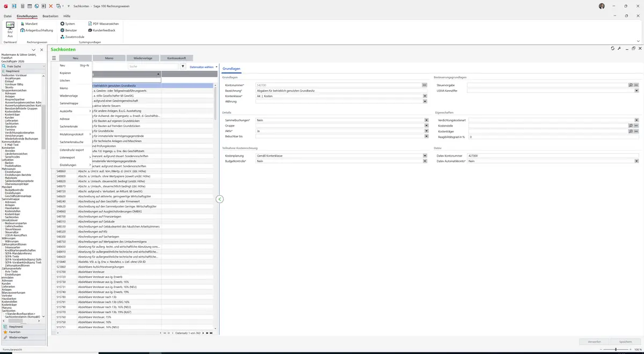Image resolution: width=644 pixels, height=354 pixels.
Task: Open Kundenfeedback in ribbon
Action: coord(101,30)
